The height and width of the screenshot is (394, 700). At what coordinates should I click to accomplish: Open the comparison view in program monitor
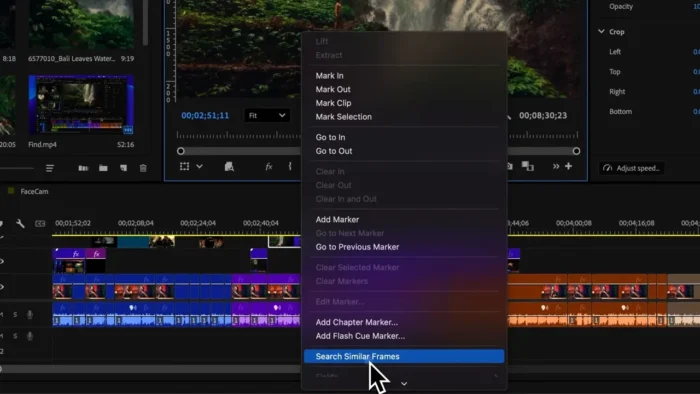click(x=528, y=166)
